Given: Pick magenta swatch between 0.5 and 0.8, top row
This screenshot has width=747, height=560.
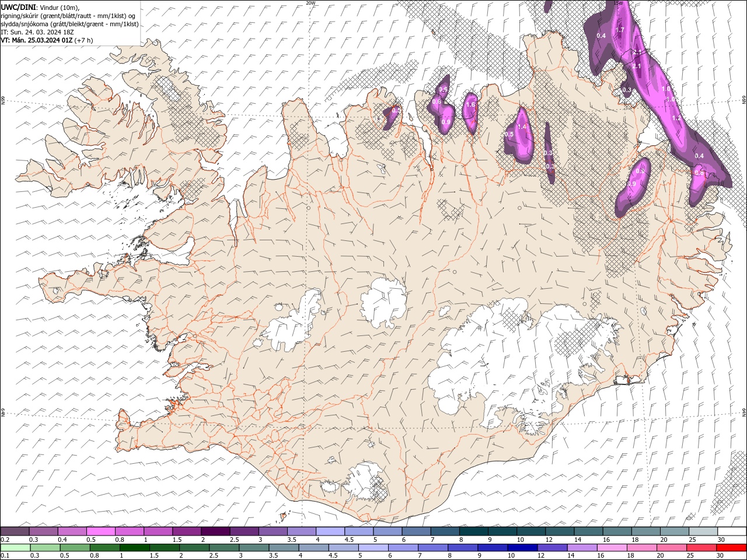Looking at the screenshot, I should pyautogui.click(x=101, y=531).
